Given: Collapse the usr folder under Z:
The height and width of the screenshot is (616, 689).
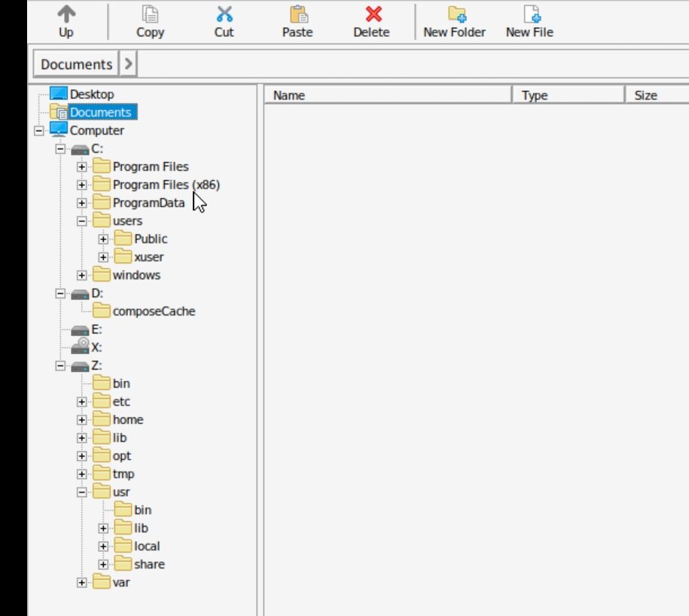Looking at the screenshot, I should (x=82, y=492).
